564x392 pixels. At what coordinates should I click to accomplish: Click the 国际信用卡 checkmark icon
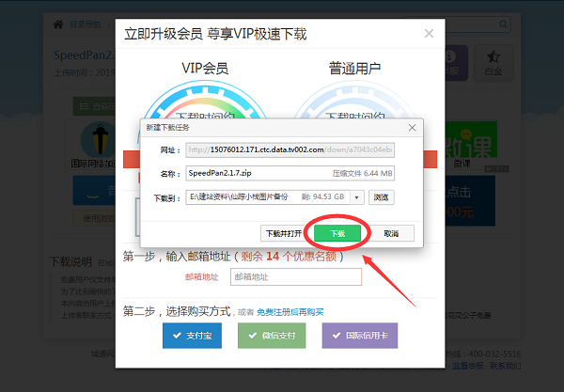(337, 336)
